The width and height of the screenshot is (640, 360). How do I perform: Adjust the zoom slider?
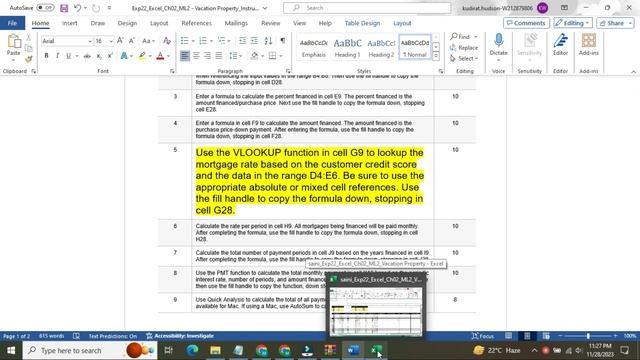(588, 336)
